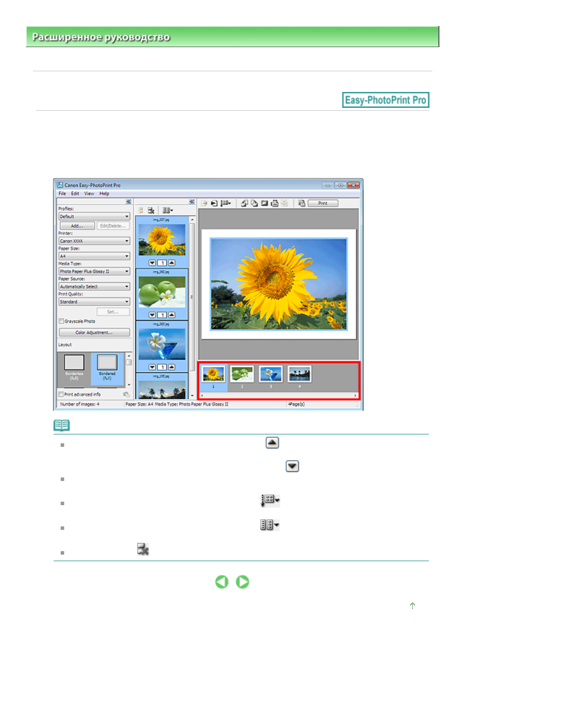Open the View menu
Screen dimensions: 562x728
pyautogui.click(x=89, y=193)
